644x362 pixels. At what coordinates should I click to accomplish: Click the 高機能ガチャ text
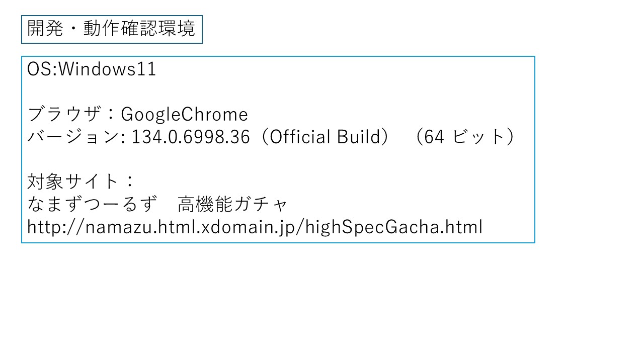[232, 204]
